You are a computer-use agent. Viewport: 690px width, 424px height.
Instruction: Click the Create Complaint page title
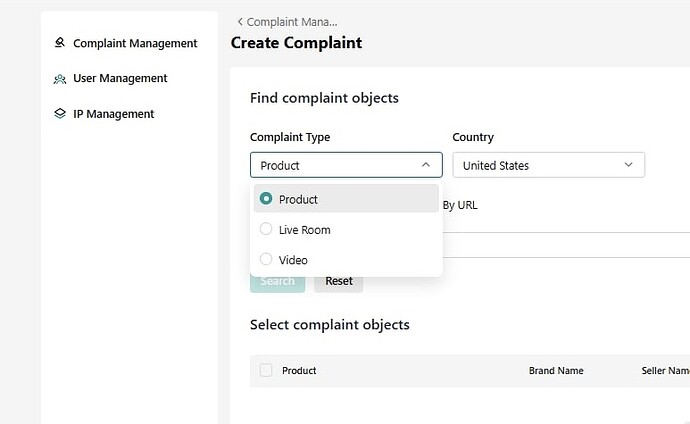297,43
